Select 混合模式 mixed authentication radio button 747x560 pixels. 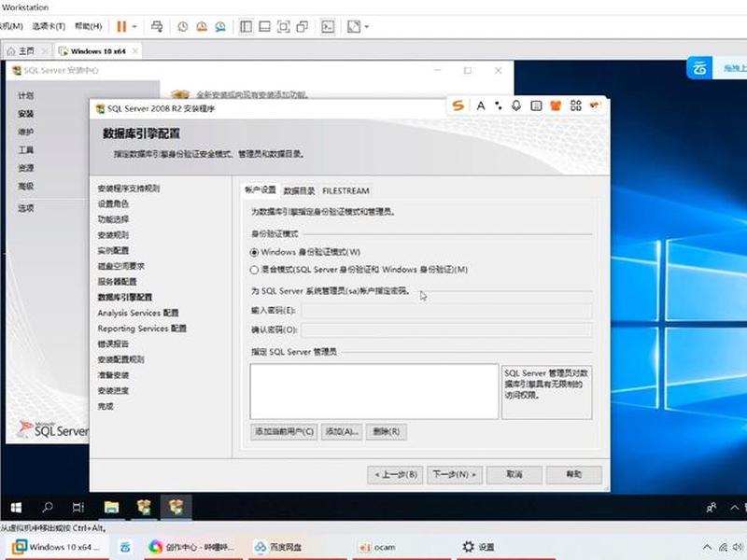pyautogui.click(x=254, y=270)
